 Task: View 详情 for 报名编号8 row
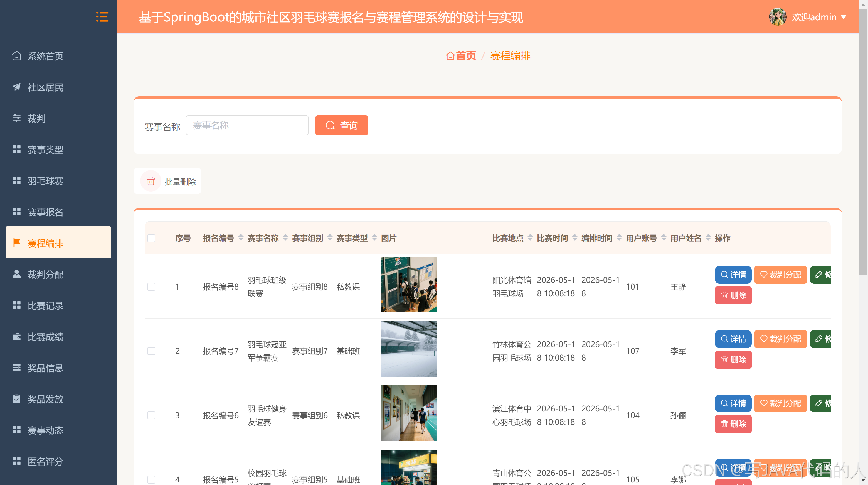(733, 275)
